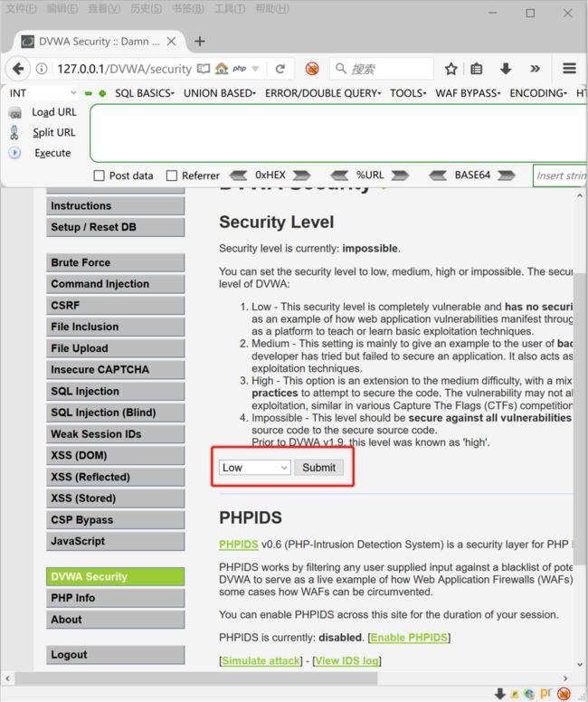Show more toolbar items chevron
The width and height of the screenshot is (588, 702).
(535, 69)
